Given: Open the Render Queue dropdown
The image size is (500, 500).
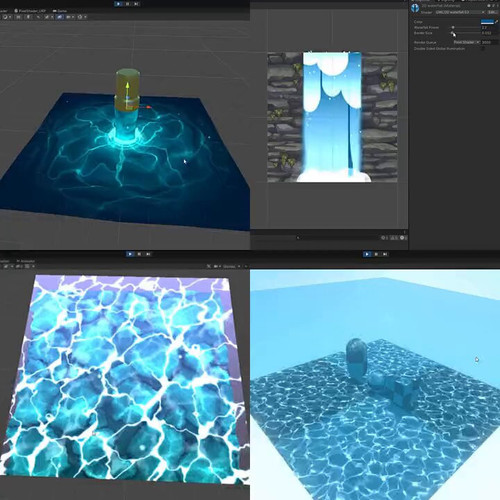Looking at the screenshot, I should click(x=466, y=42).
